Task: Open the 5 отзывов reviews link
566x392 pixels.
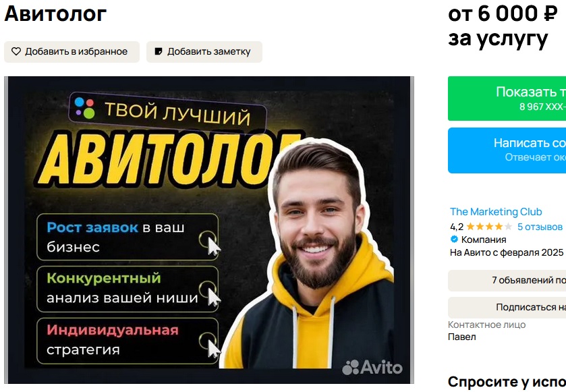Action: click(540, 227)
